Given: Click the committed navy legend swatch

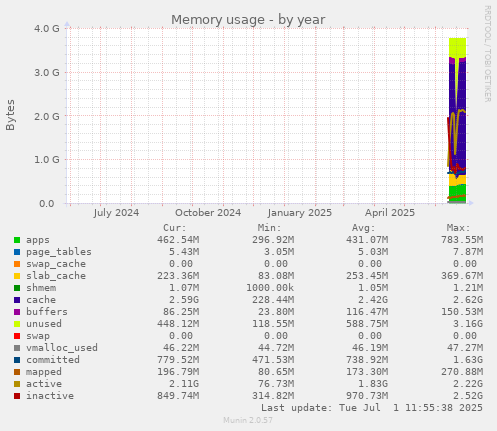Looking at the screenshot, I should (17, 360).
